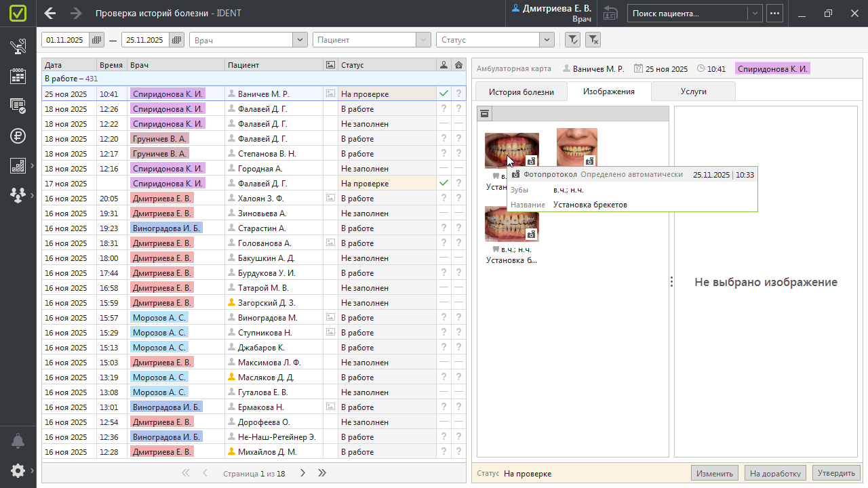The image size is (868, 488).
Task: Expand the Врач filter dropdown
Action: (300, 40)
